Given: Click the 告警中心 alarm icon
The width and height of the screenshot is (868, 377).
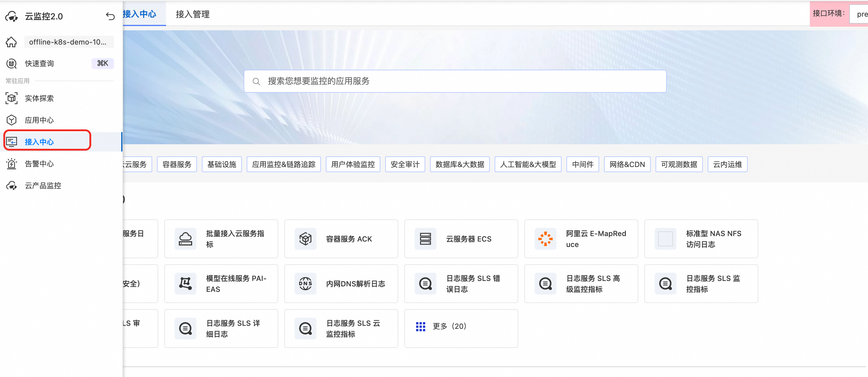Looking at the screenshot, I should point(12,164).
